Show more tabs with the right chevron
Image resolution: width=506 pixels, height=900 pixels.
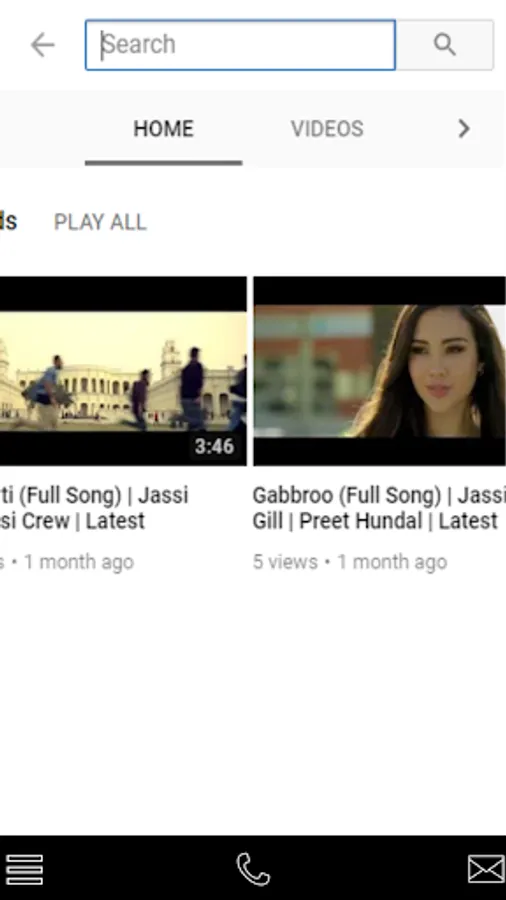464,129
